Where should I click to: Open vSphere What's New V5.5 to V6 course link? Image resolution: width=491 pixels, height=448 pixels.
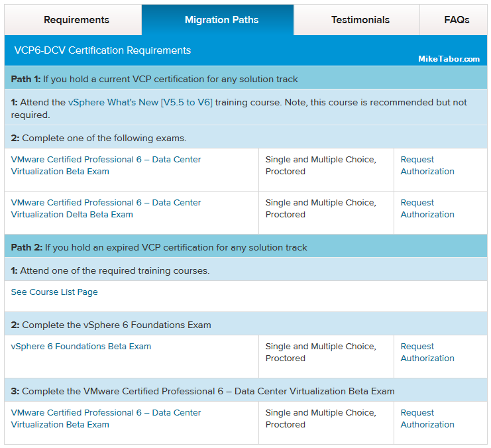click(x=140, y=103)
